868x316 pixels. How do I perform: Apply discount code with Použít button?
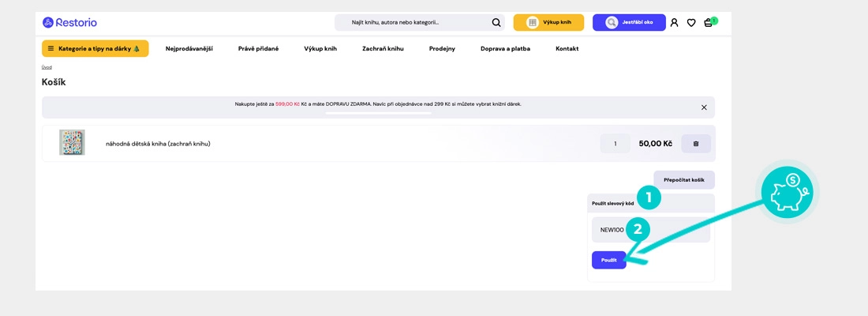608,260
